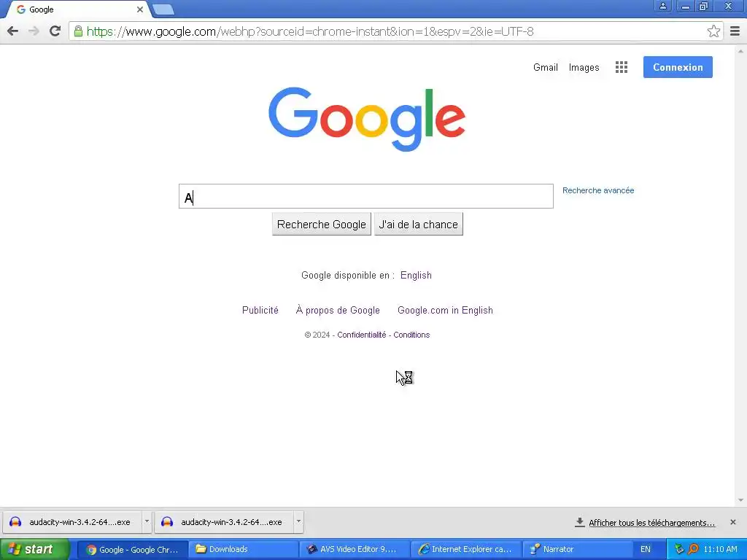The image size is (747, 560).
Task: Expand the second audacity download dropdown arrow
Action: click(298, 522)
